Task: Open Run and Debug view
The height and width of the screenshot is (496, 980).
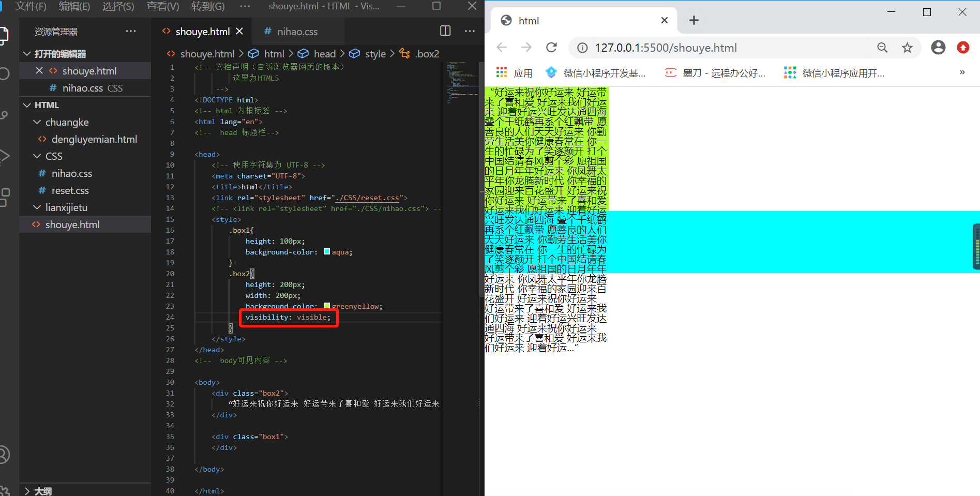Action: (4, 155)
